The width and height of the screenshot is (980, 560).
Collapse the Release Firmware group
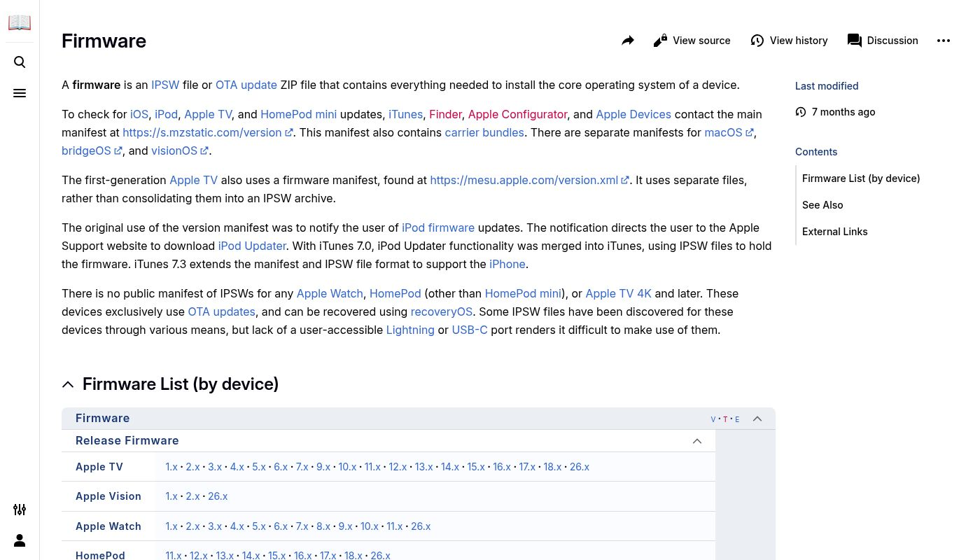click(697, 441)
